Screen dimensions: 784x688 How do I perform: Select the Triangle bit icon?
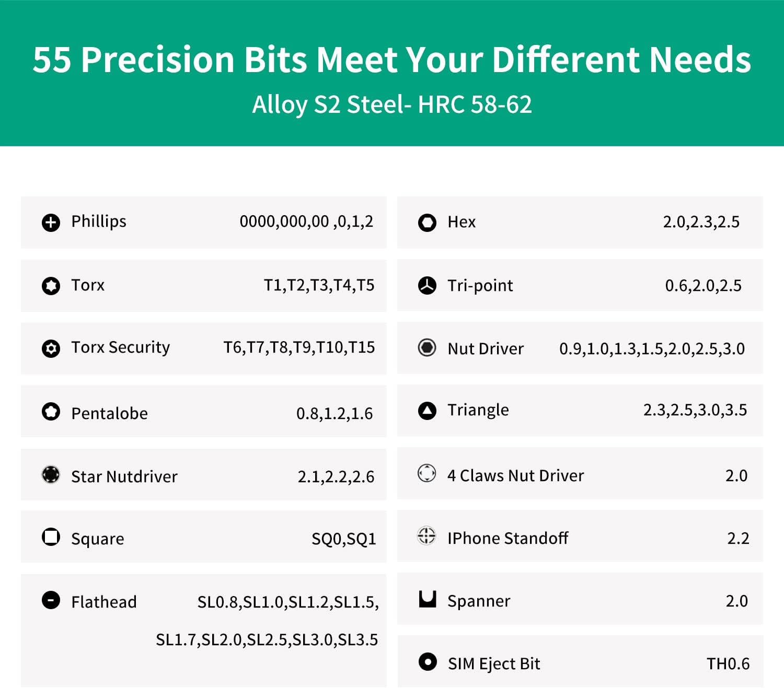pyautogui.click(x=427, y=411)
